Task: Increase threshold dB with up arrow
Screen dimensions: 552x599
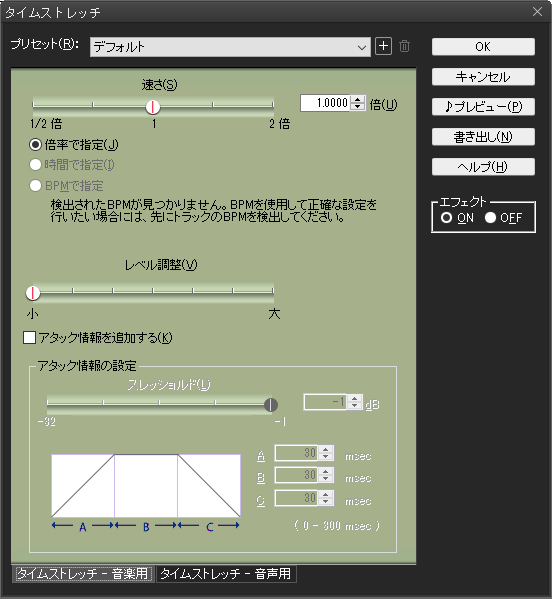Action: click(355, 398)
